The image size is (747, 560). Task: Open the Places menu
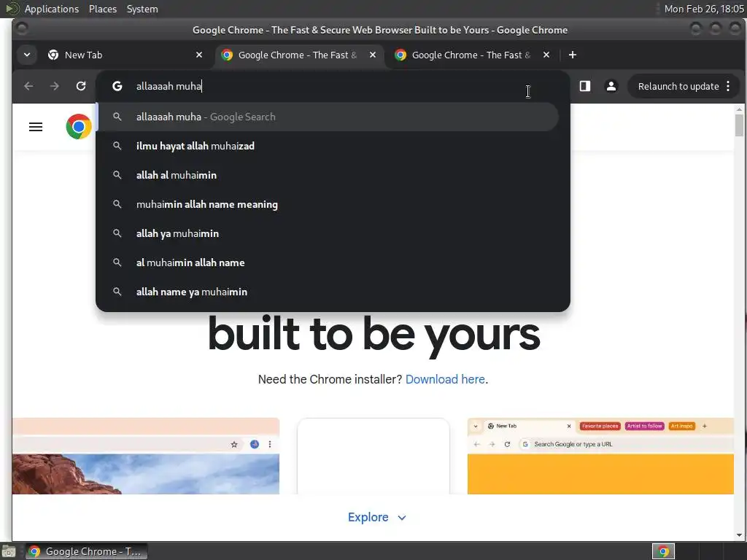103,9
